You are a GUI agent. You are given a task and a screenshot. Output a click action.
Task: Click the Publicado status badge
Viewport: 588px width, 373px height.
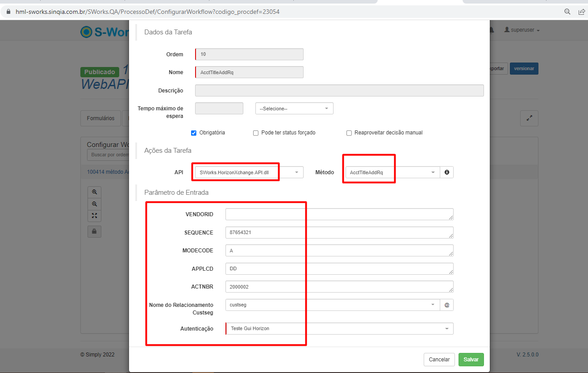tap(100, 72)
